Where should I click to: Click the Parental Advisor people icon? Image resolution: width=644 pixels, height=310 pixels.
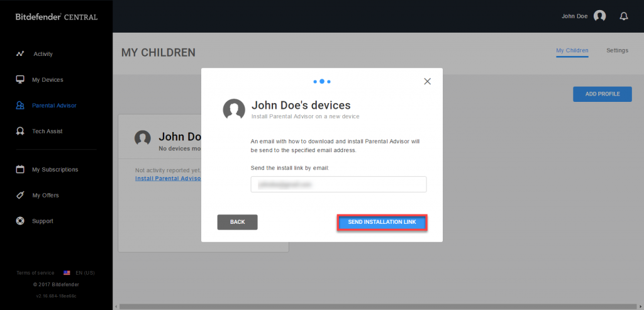point(20,106)
